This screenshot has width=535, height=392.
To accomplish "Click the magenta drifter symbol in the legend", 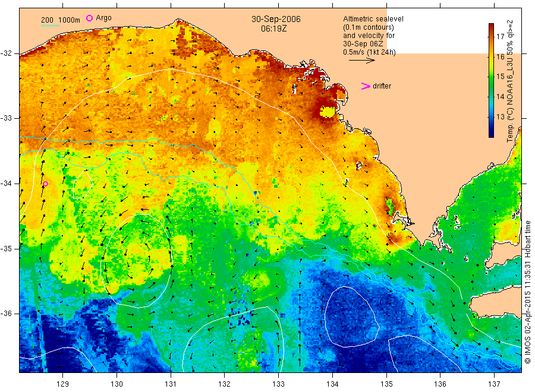I will click(x=366, y=86).
